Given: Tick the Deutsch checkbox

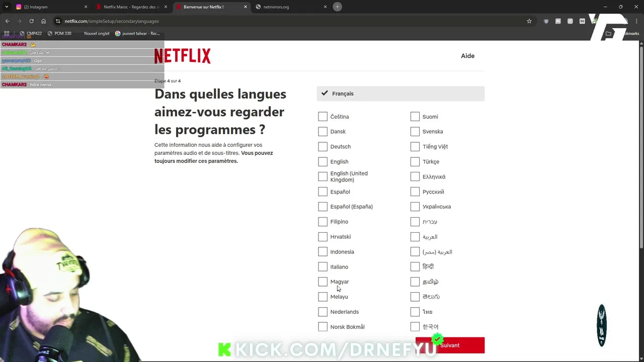Looking at the screenshot, I should 323,147.
